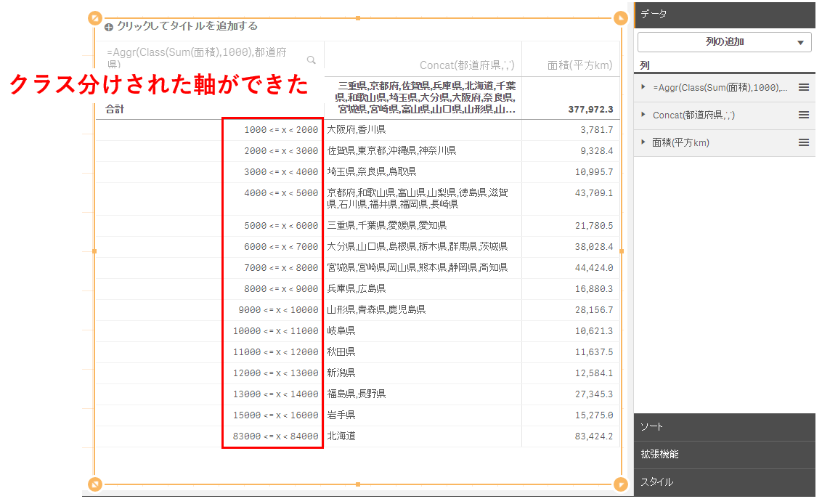Click the handle icon for the =Aggr column item
Screen dimensions: 822x504
(803, 87)
